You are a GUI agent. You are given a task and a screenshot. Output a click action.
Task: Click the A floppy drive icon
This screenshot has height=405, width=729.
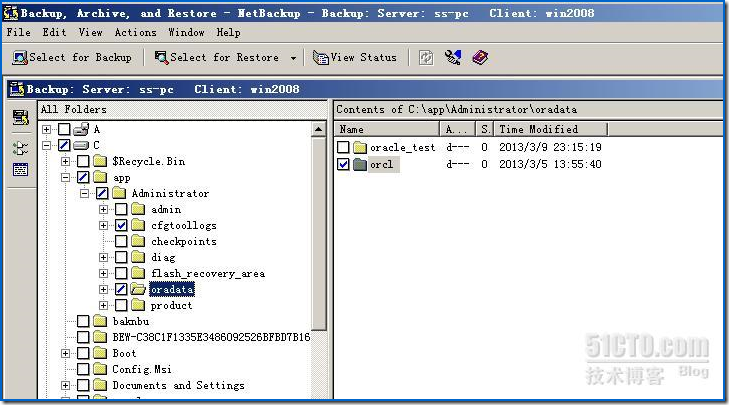point(81,129)
